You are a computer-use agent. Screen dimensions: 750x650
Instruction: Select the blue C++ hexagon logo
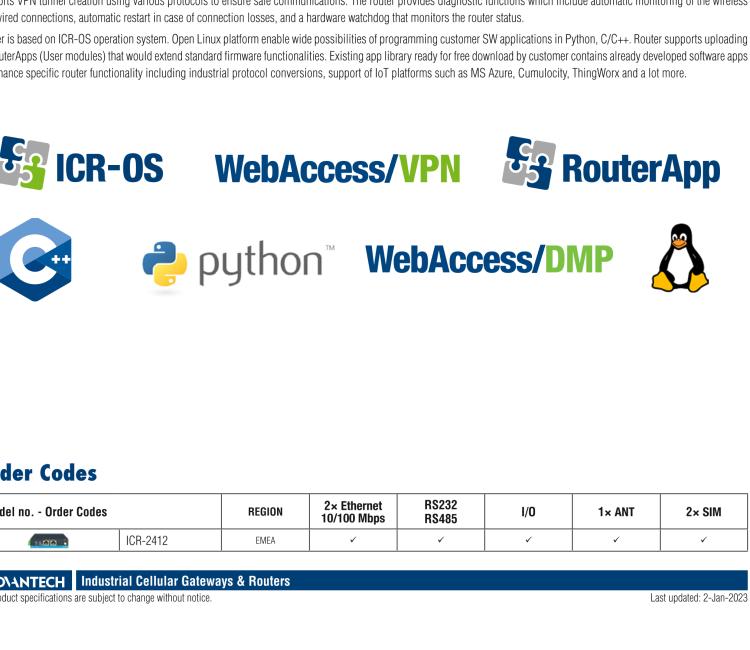[36, 259]
